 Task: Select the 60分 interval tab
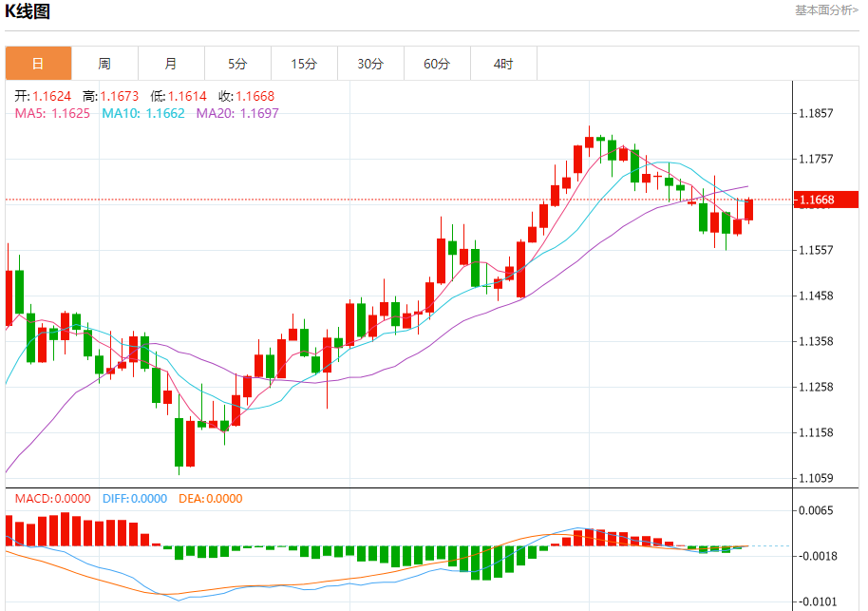[x=437, y=64]
